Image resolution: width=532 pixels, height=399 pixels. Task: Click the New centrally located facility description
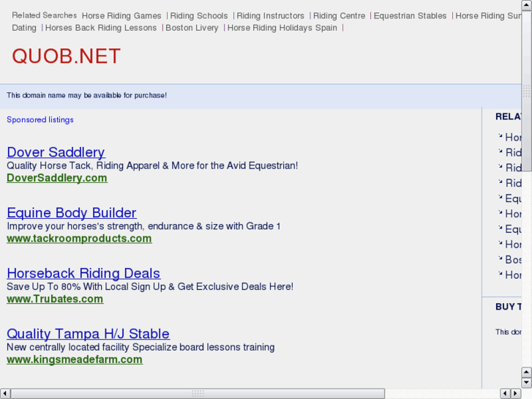tap(141, 347)
